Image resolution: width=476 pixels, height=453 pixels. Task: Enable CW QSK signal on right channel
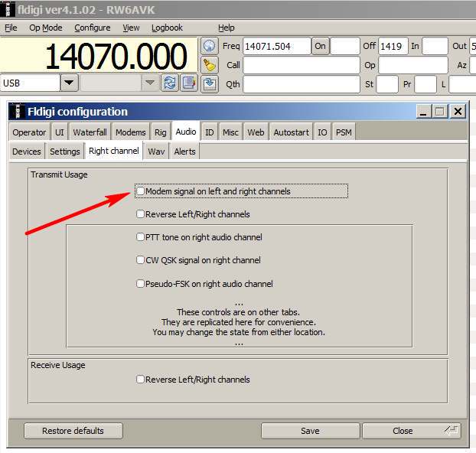140,260
